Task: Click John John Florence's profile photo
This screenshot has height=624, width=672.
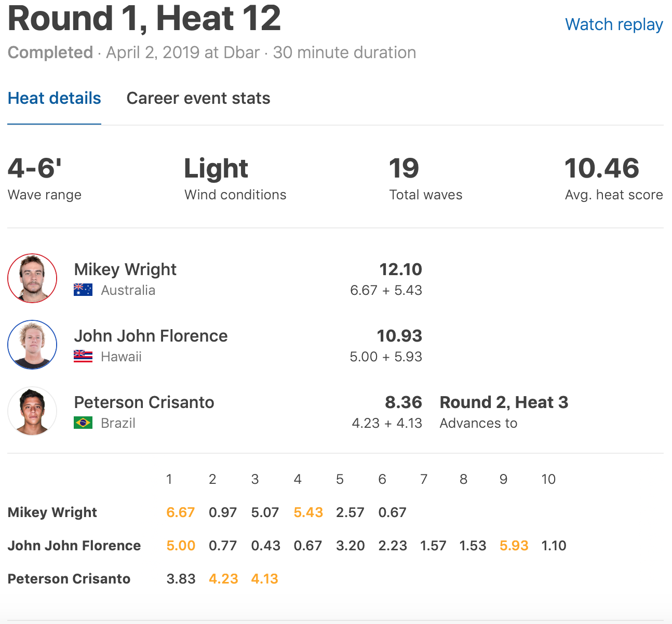Action: 32,345
